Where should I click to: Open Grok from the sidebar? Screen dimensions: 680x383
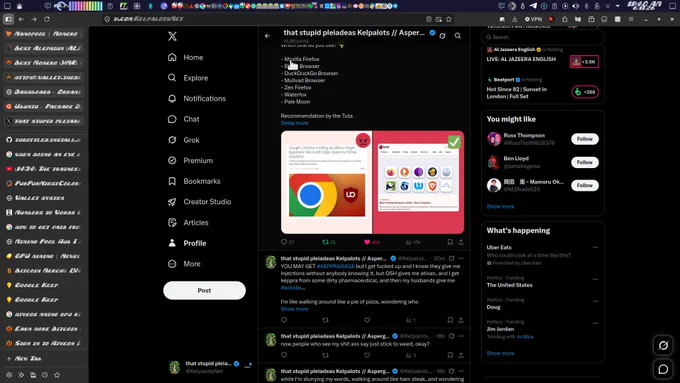(183, 140)
